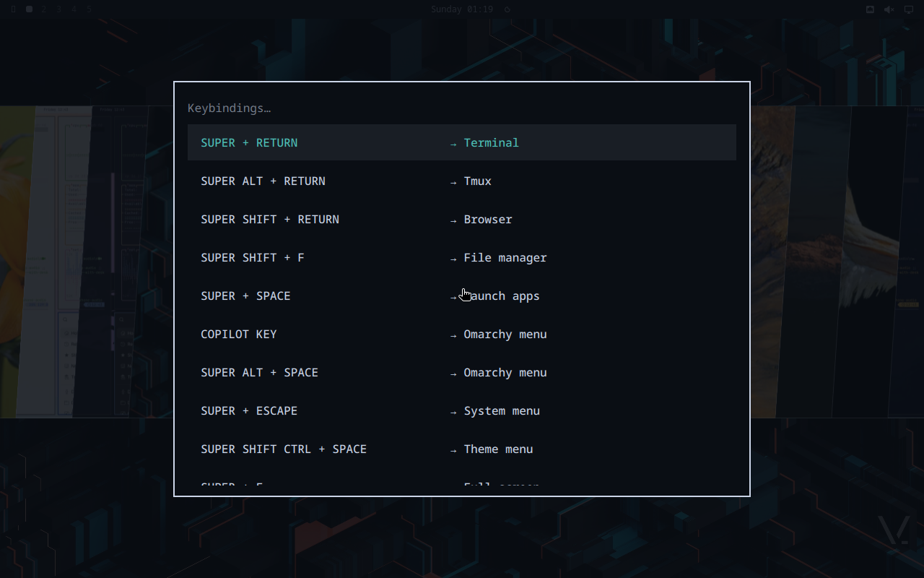Open the wired network status icon
The image size is (924, 578).
coord(870,9)
